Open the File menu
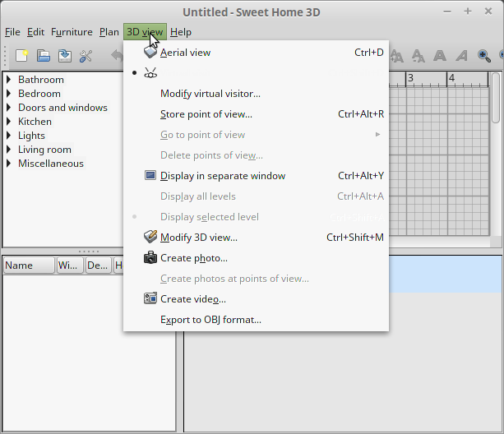Image resolution: width=504 pixels, height=434 pixels. [12, 32]
